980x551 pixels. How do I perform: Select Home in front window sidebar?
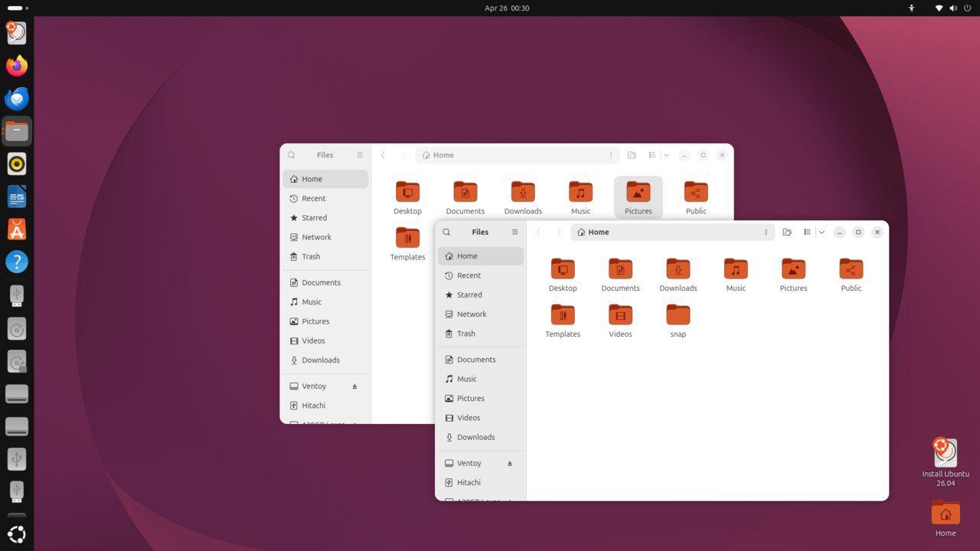[481, 256]
